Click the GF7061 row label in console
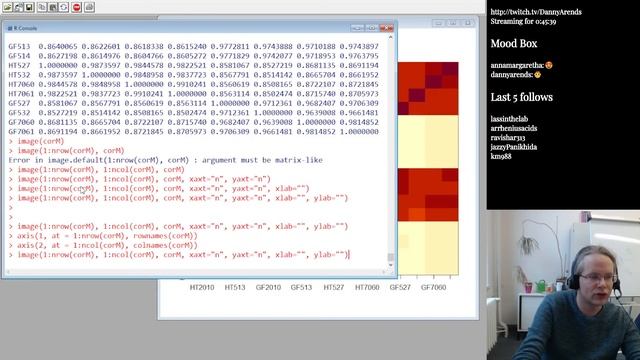 click(x=21, y=131)
